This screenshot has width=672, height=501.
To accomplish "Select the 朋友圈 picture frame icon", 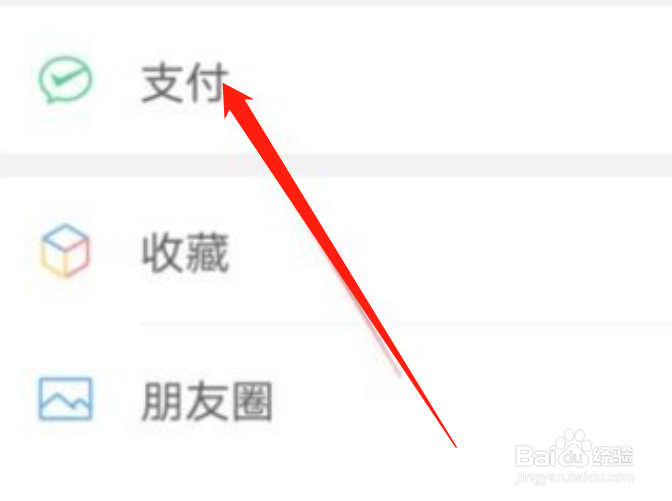I will (x=65, y=399).
